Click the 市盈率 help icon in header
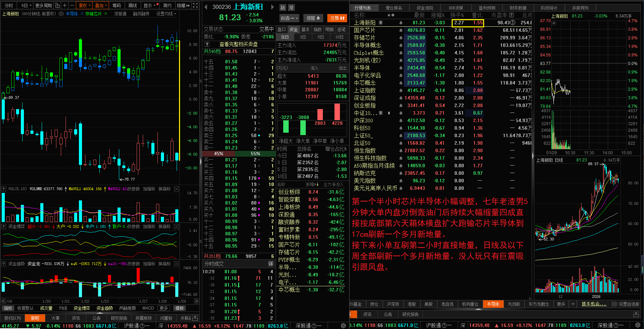Viewport: 644px width, 329px height. coord(511,15)
